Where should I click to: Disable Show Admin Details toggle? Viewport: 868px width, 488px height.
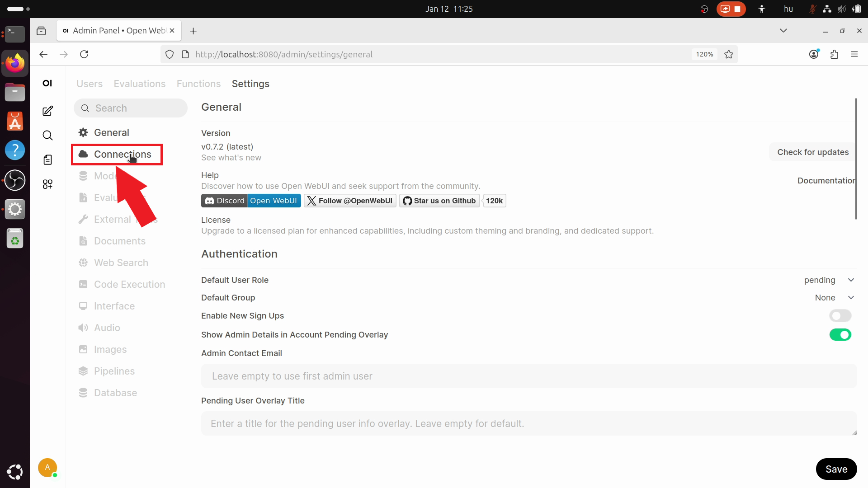pos(840,335)
